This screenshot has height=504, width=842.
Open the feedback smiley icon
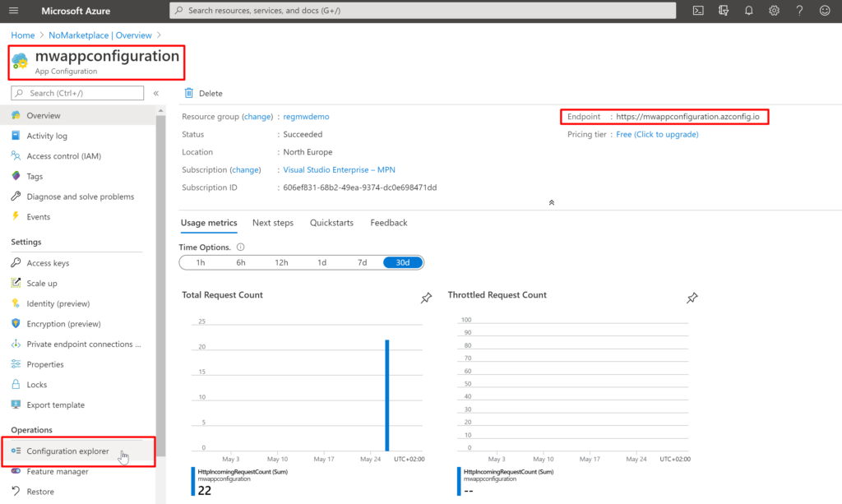pyautogui.click(x=825, y=10)
